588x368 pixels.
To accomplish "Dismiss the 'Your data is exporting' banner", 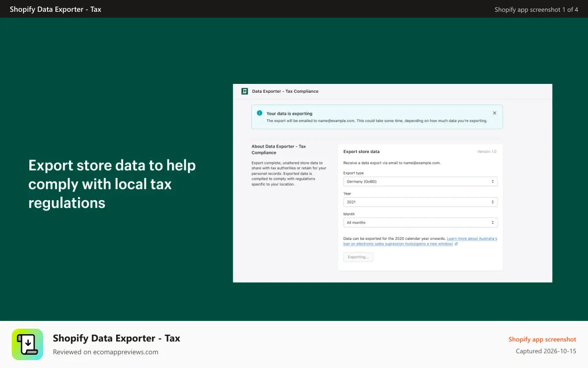I will click(x=494, y=113).
